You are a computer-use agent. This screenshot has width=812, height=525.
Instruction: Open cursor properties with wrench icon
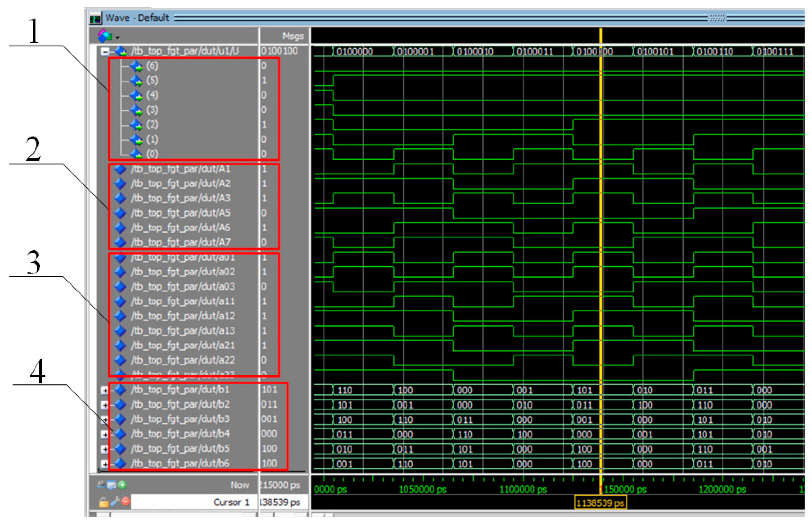115,501
